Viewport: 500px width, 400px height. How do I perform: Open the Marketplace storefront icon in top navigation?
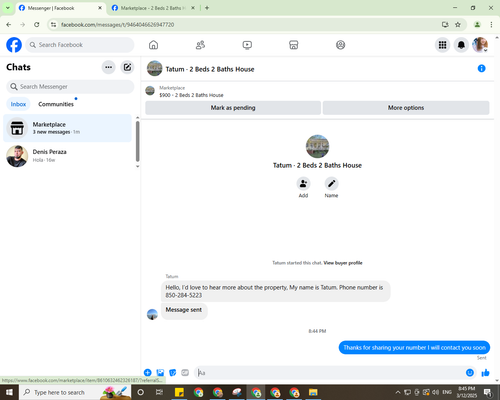click(294, 45)
